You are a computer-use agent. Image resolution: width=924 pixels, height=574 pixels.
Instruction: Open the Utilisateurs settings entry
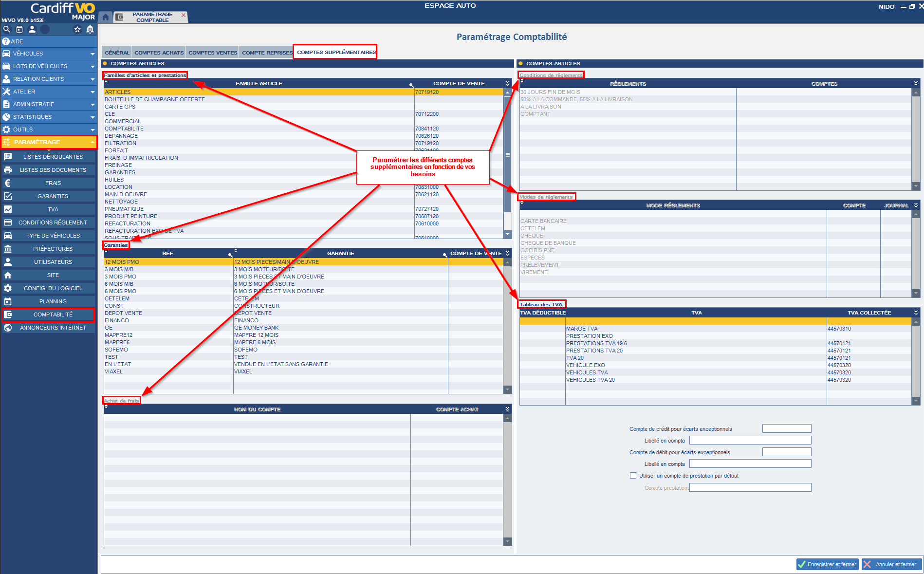[48, 262]
